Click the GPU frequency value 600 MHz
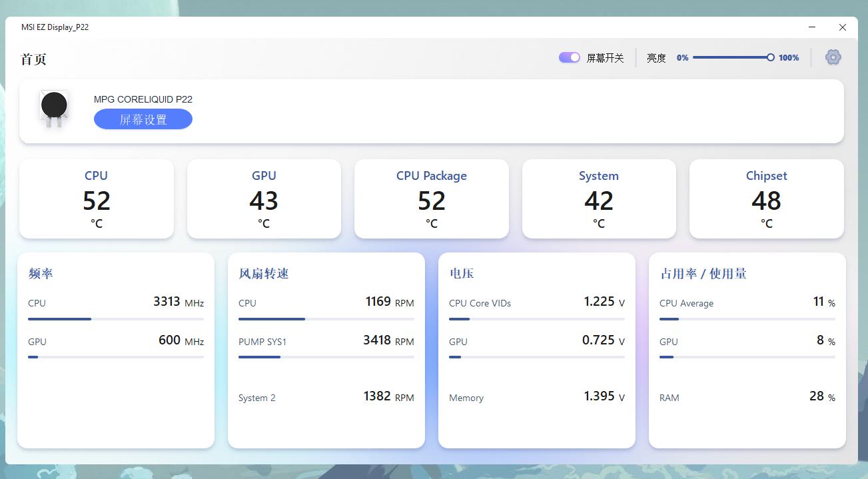Screen dimensions: 868x479 pos(181,340)
